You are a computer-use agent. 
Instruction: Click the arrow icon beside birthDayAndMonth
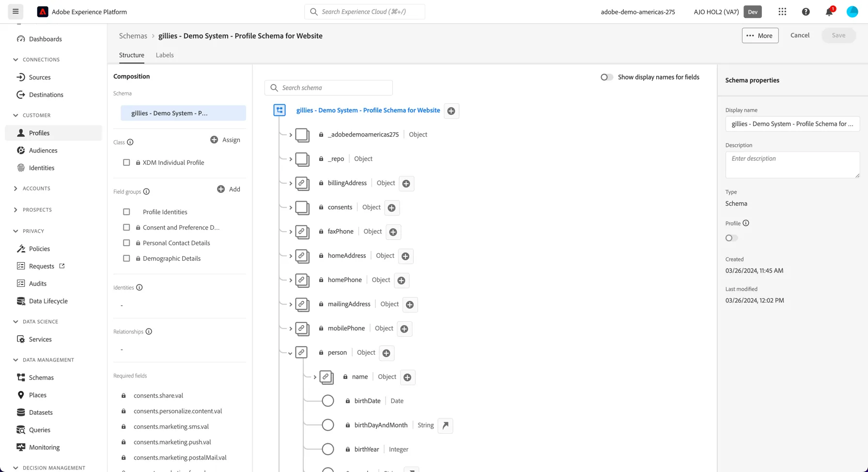[x=445, y=425]
